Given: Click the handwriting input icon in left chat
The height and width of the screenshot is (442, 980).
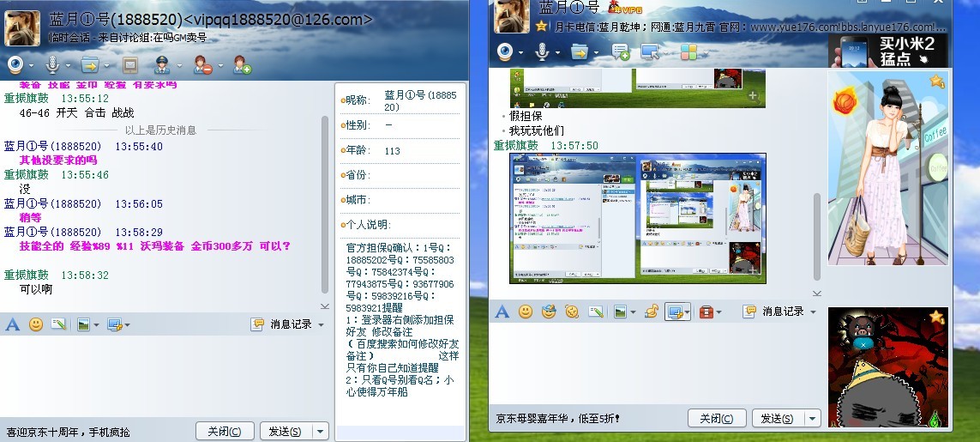Looking at the screenshot, I should pyautogui.click(x=59, y=324).
